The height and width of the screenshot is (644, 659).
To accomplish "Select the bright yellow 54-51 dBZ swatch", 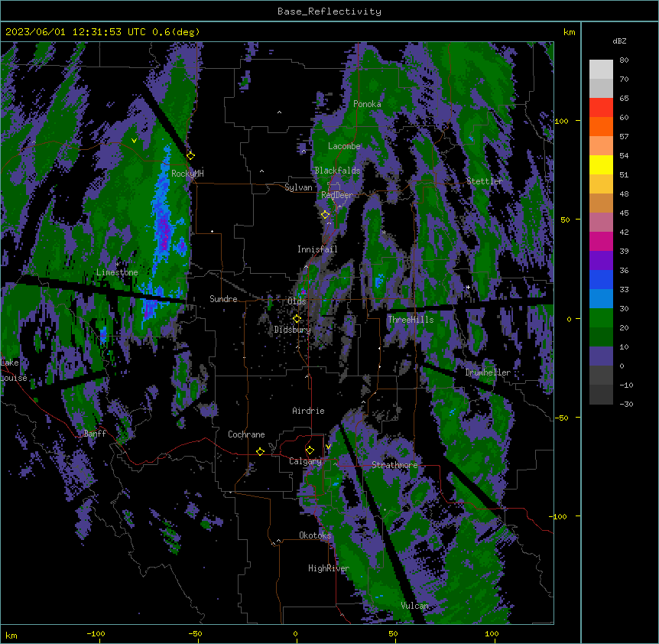I will pyautogui.click(x=601, y=164).
